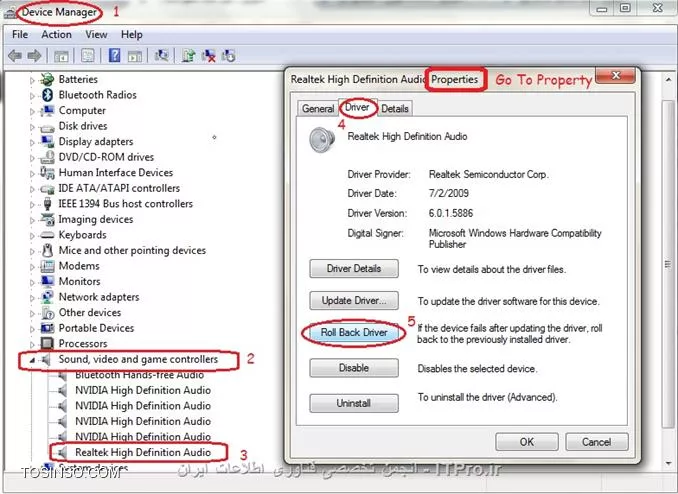This screenshot has width=678, height=494.
Task: Click the Network adapters icon
Action: 47,297
